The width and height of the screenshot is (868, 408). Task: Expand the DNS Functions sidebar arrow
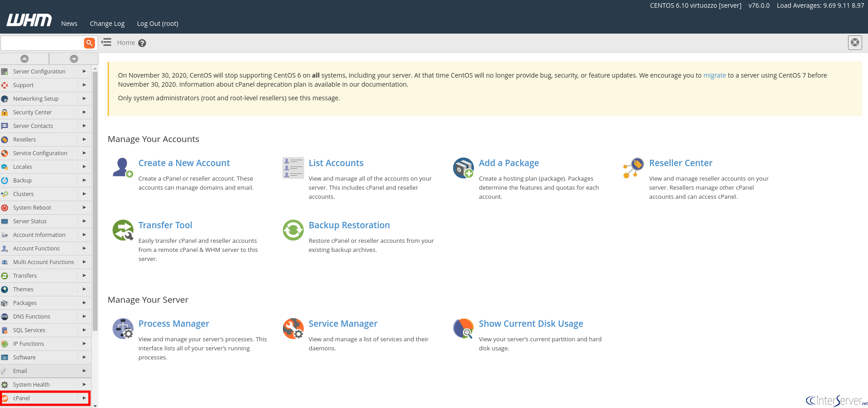pos(84,316)
